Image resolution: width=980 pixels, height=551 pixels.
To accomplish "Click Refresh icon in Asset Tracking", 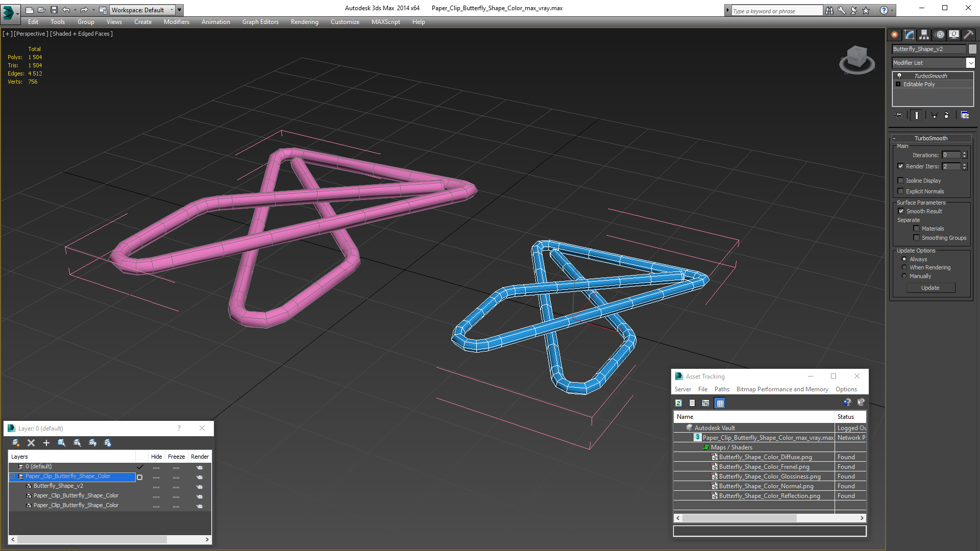I will coord(678,403).
